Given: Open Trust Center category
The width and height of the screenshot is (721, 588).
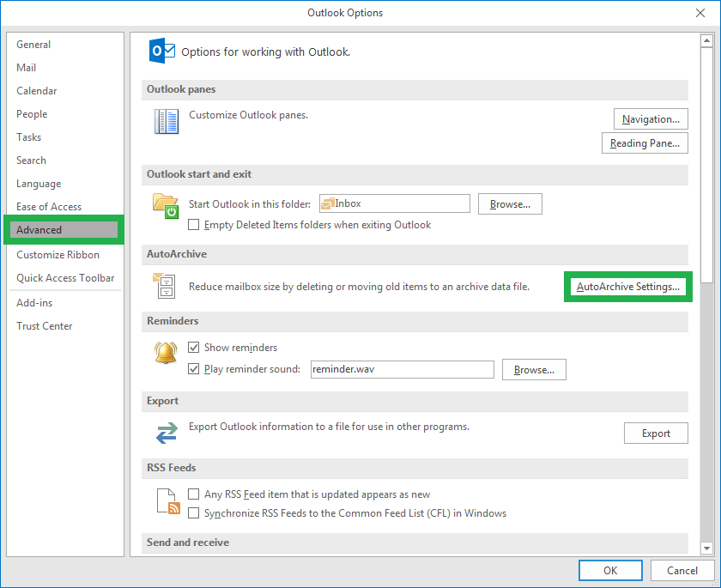Looking at the screenshot, I should (x=44, y=326).
